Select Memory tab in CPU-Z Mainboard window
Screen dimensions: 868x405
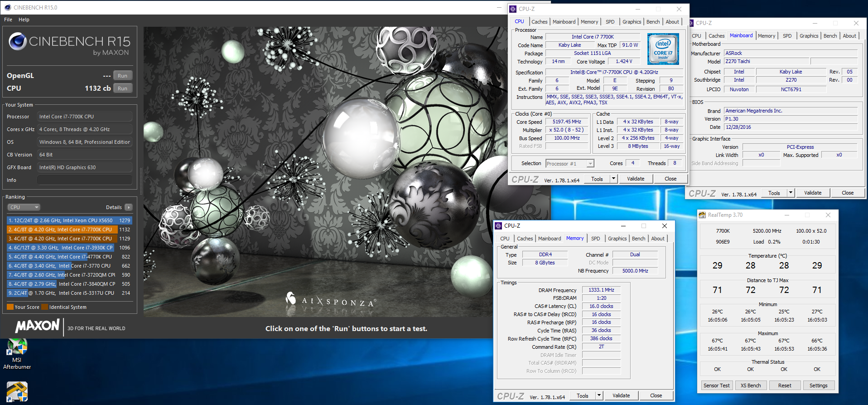(767, 36)
